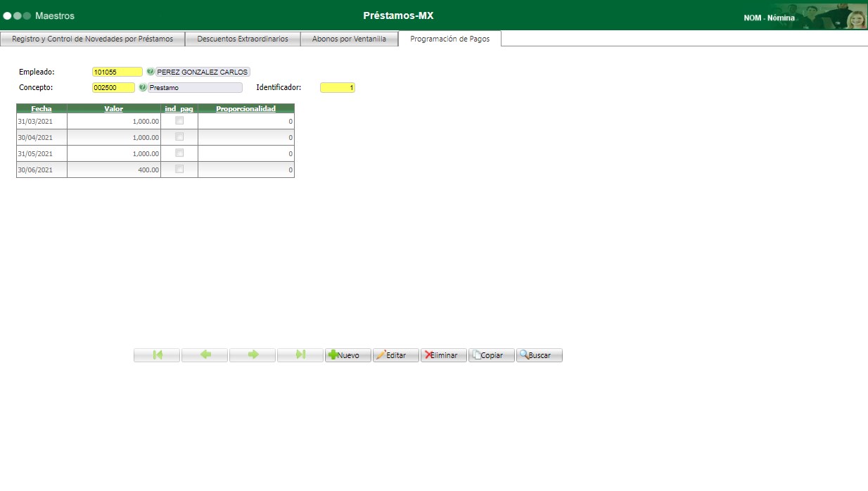
Task: Click the Copiar button
Action: (492, 355)
